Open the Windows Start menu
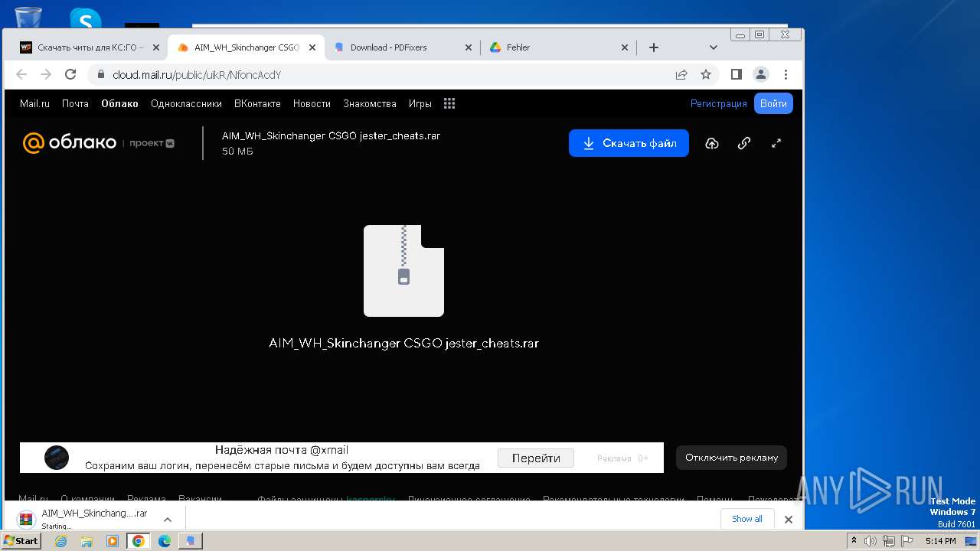The width and height of the screenshot is (980, 551). pyautogui.click(x=21, y=541)
